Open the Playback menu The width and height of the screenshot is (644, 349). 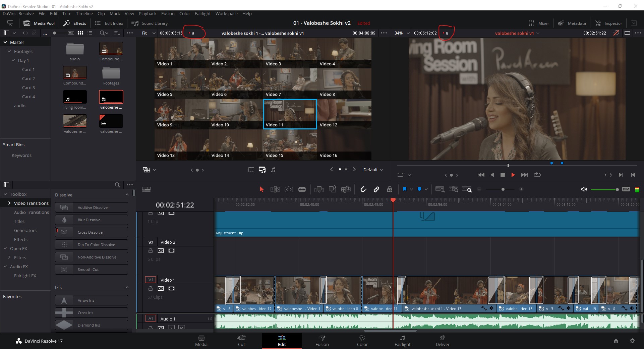click(x=148, y=13)
